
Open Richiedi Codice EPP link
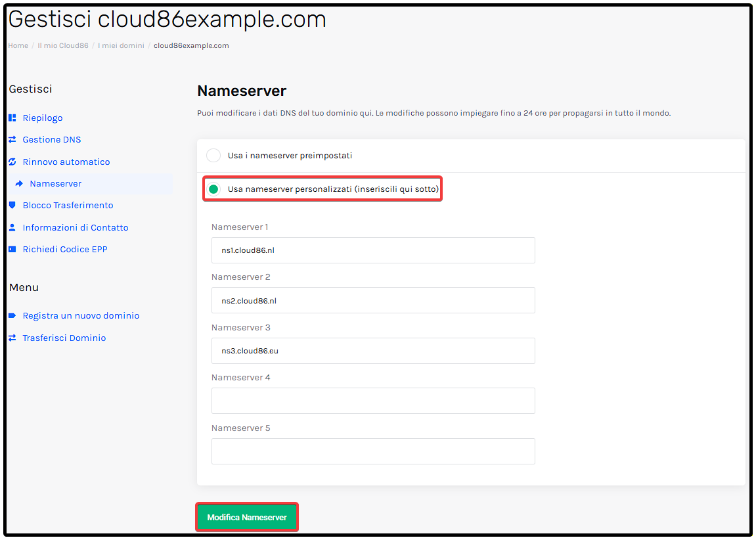65,249
